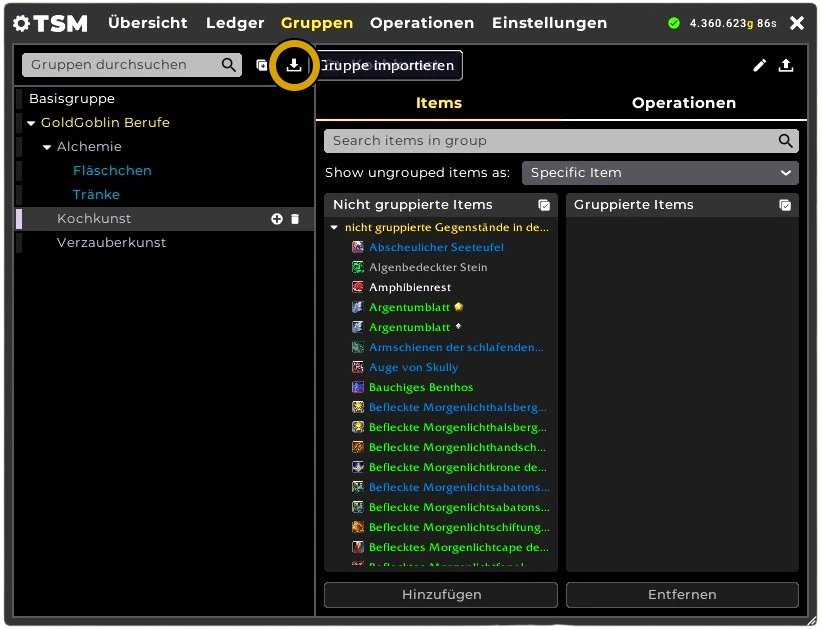Screen dimensions: 822x630
Task: Open Einstellungen tab
Action: coord(549,23)
